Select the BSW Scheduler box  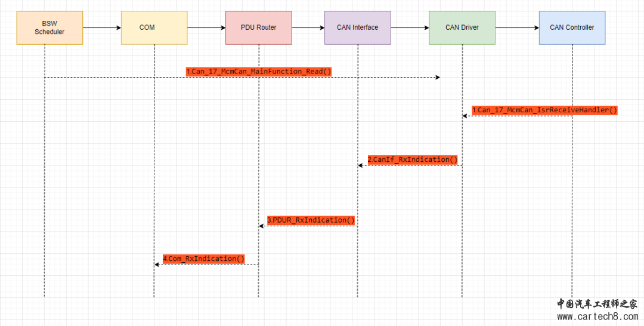coord(49,27)
